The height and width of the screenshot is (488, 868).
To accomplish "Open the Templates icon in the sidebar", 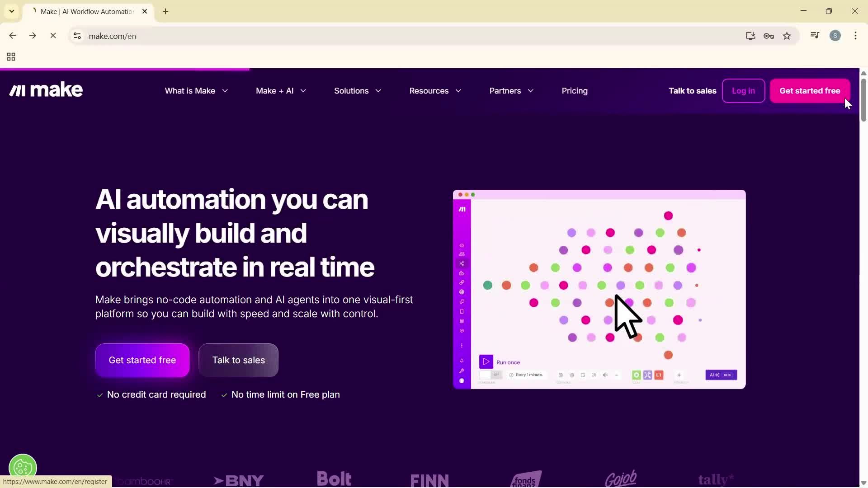I will (462, 273).
